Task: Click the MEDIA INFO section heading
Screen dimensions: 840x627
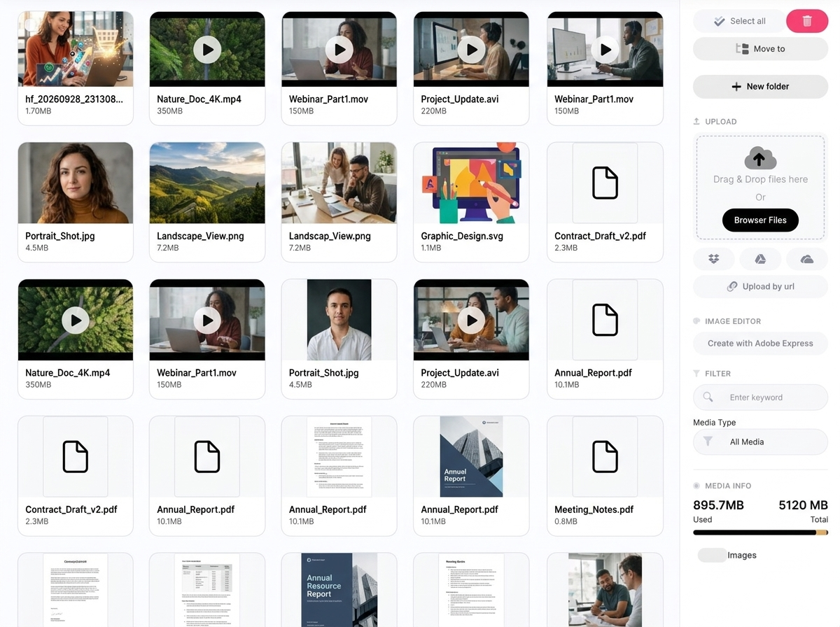Action: pyautogui.click(x=728, y=486)
